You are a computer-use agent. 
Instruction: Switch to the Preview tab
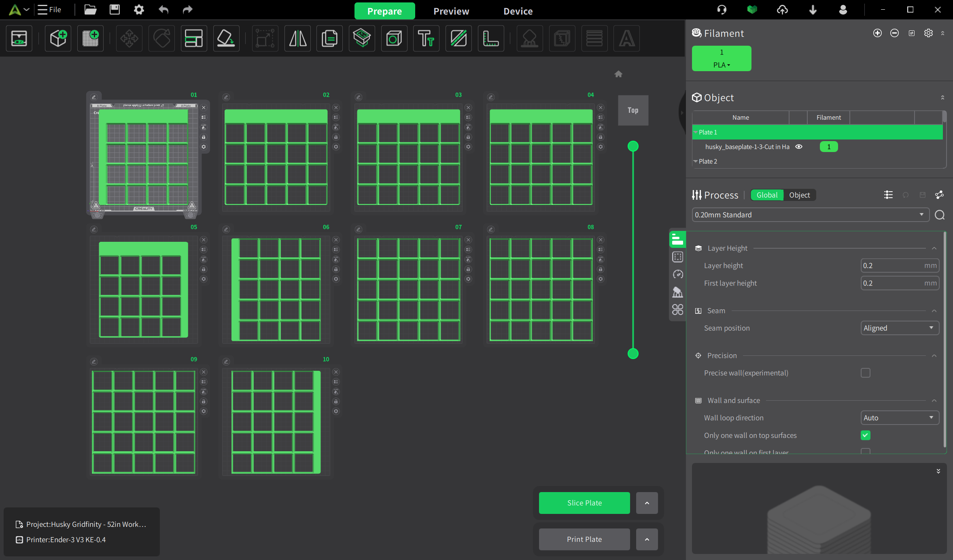pos(451,11)
